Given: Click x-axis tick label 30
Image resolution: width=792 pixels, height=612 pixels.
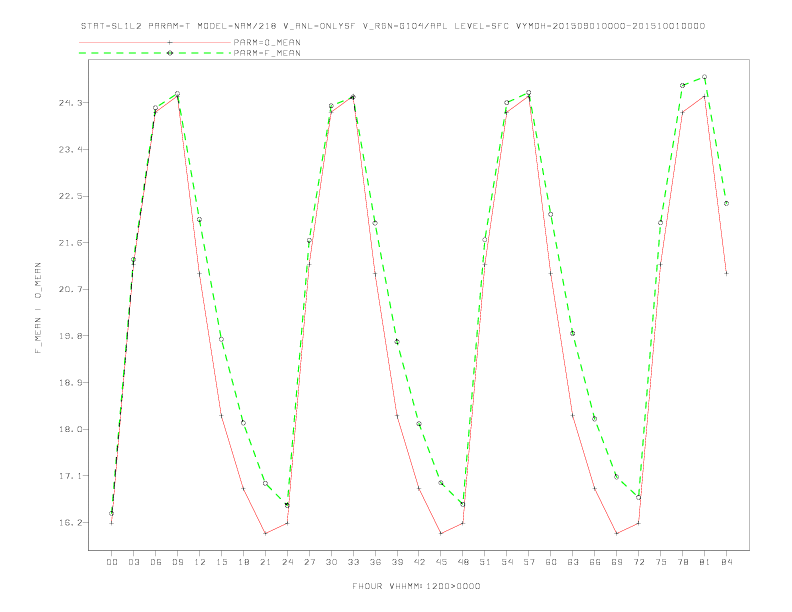Looking at the screenshot, I should [331, 562].
